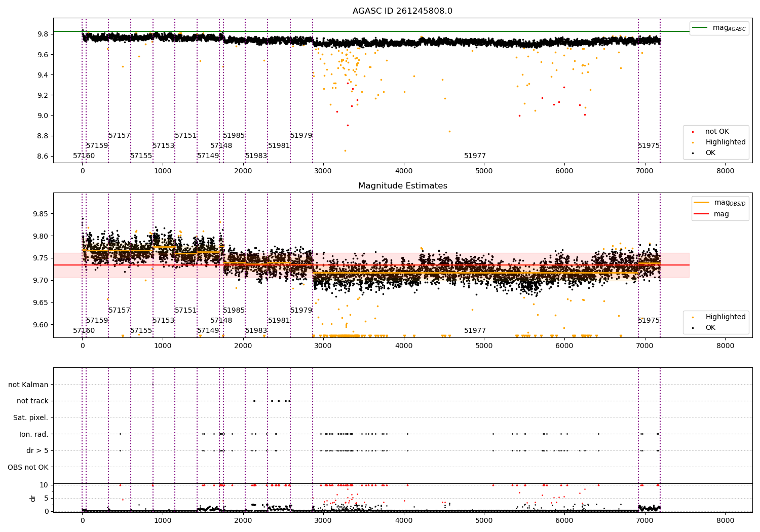760x532 pixels.
Task: Click OBSID label 51977 in the Magnitude Estimates plot
Action: pos(475,331)
